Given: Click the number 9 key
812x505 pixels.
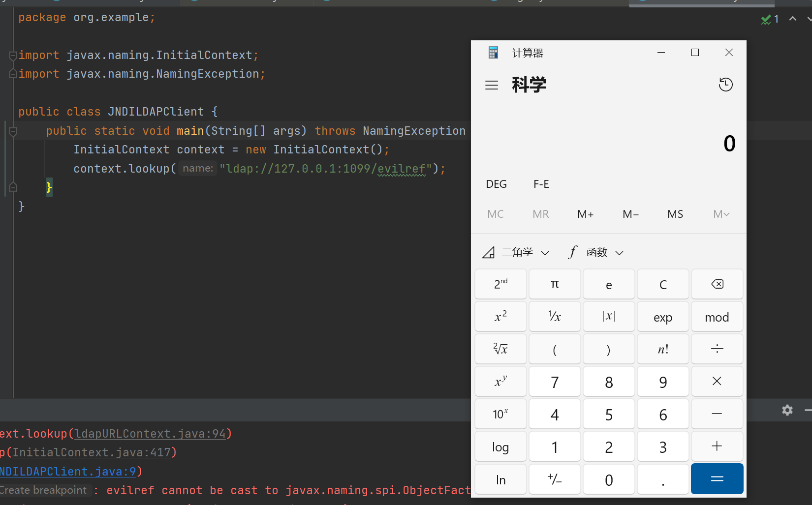Looking at the screenshot, I should point(663,382).
